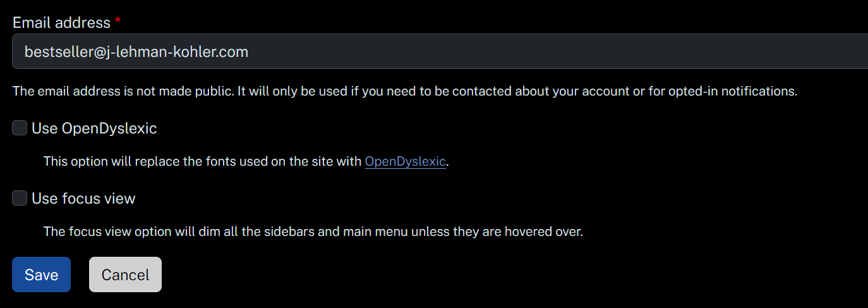Click the email privacy notice text
The width and height of the screenshot is (868, 308).
tap(405, 91)
